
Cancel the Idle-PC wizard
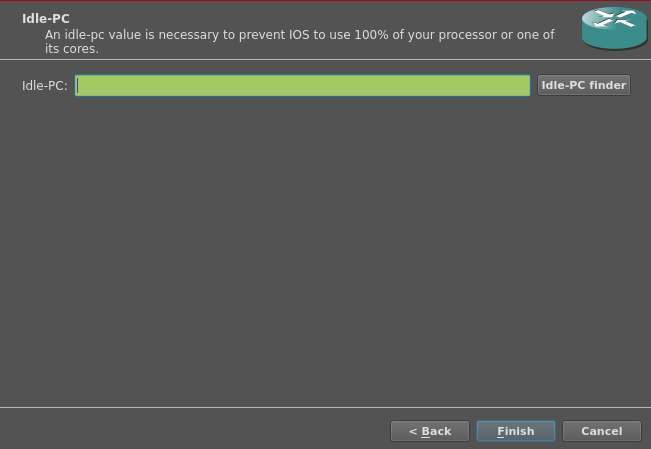[601, 431]
